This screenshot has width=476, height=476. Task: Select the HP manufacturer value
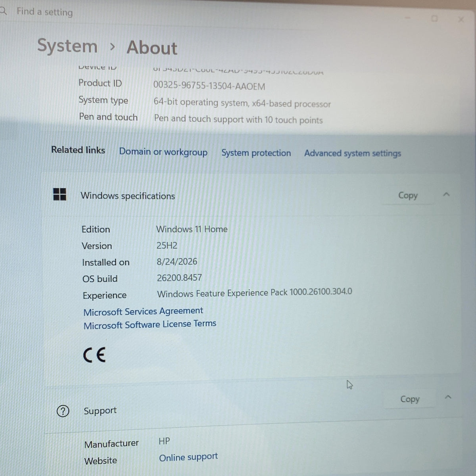pyautogui.click(x=164, y=441)
